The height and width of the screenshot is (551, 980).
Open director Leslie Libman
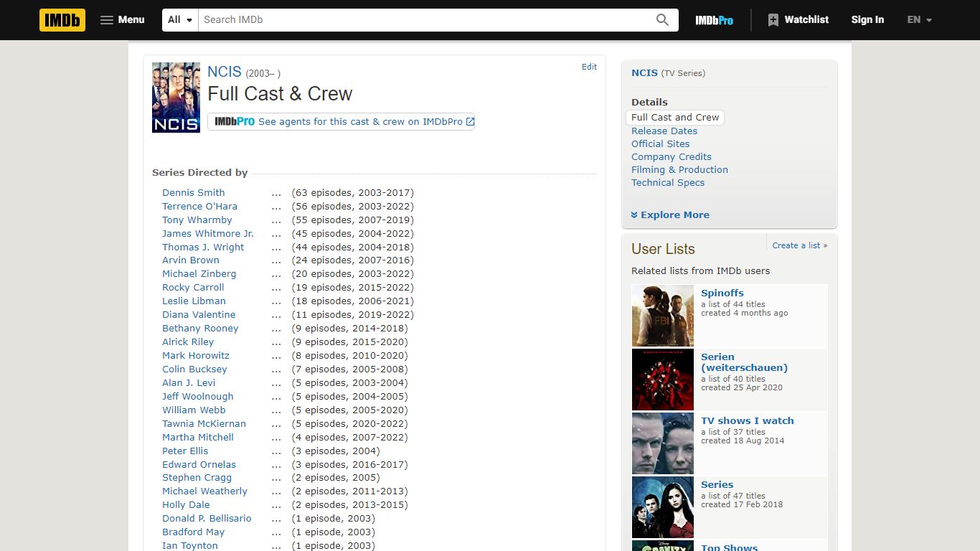pos(194,301)
